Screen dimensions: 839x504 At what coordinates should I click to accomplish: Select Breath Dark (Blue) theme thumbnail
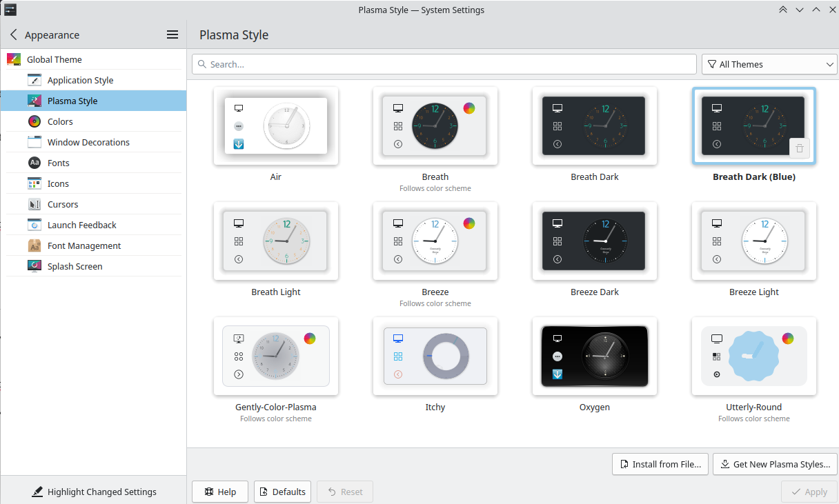tap(754, 125)
